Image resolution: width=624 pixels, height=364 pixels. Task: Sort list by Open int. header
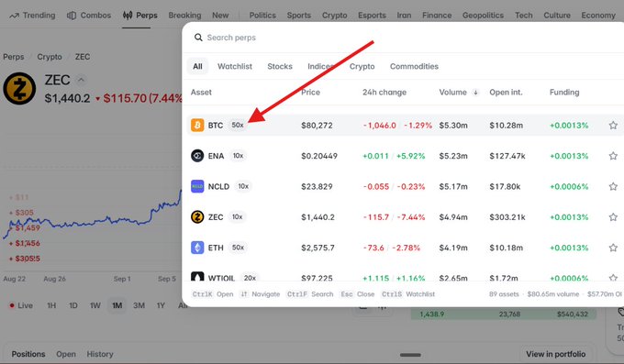point(506,93)
